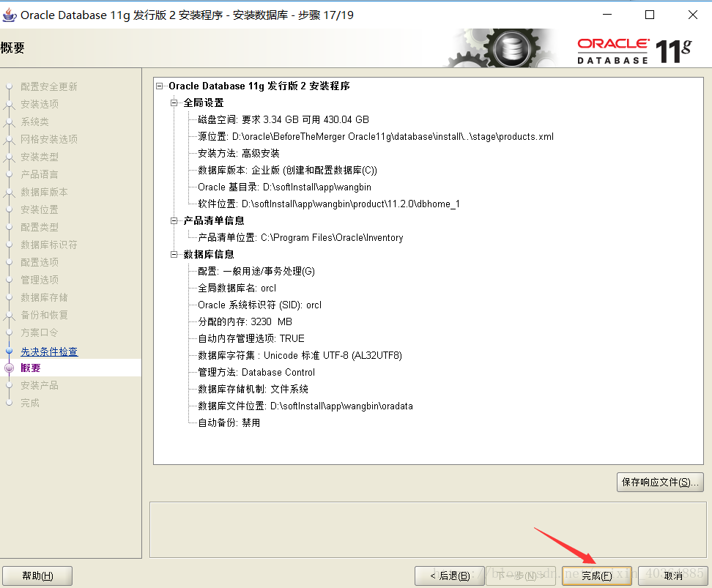The width and height of the screenshot is (712, 588).
Task: Select the 安装位置 step in sidebar
Action: (40, 209)
